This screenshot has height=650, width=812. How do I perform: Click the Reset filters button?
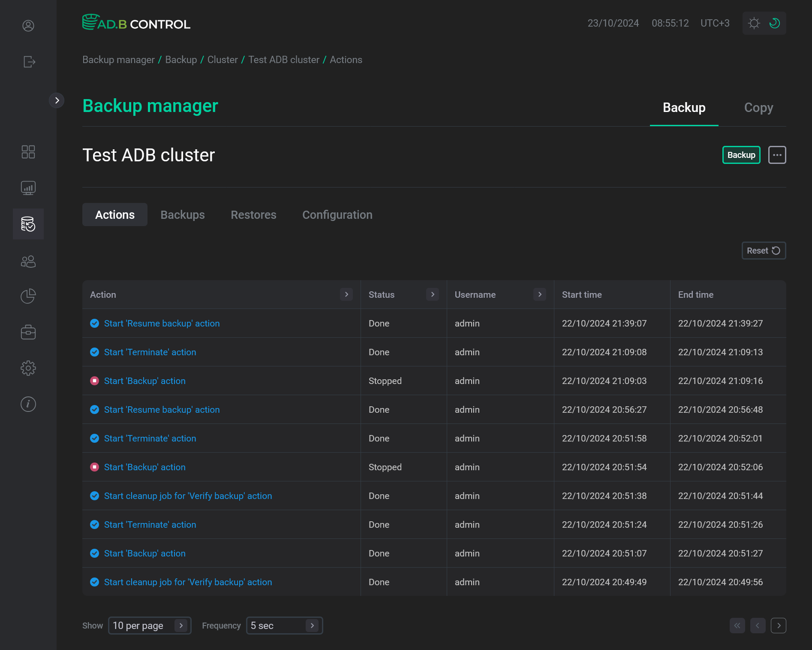click(764, 251)
